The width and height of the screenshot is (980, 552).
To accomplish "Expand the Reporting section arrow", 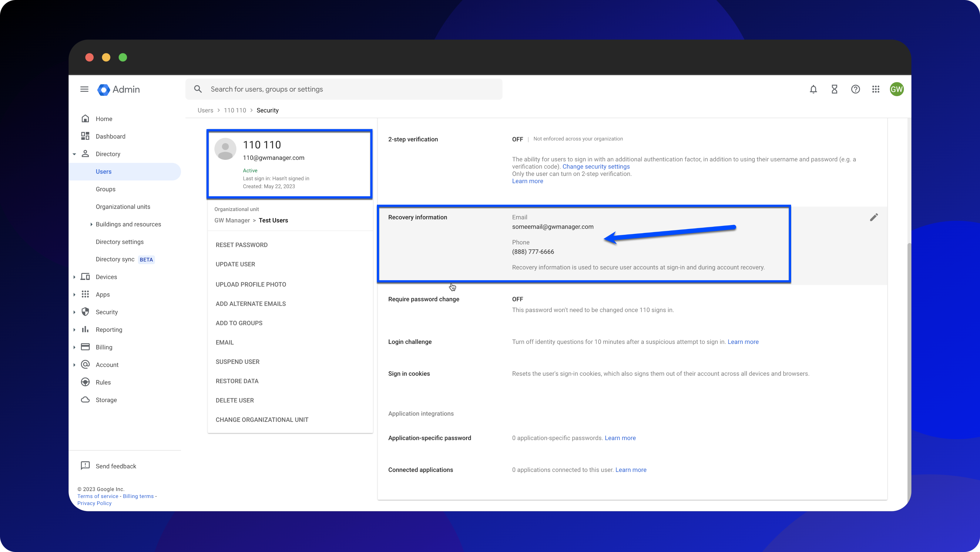I will pos(74,329).
